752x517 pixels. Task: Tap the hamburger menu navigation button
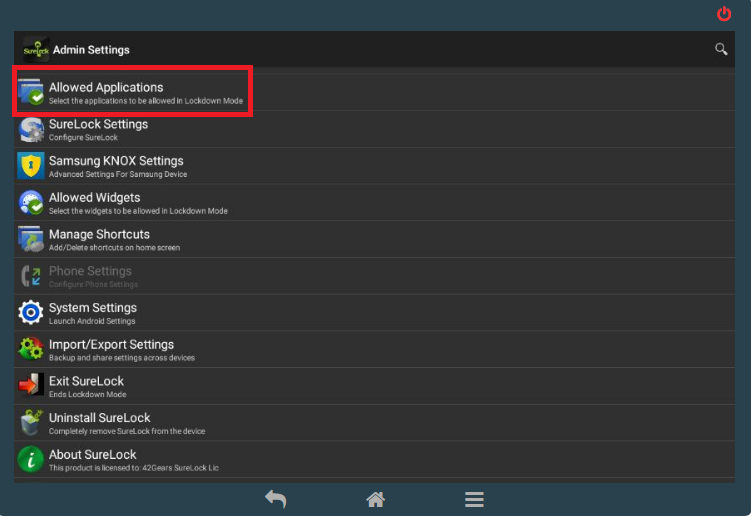474,499
